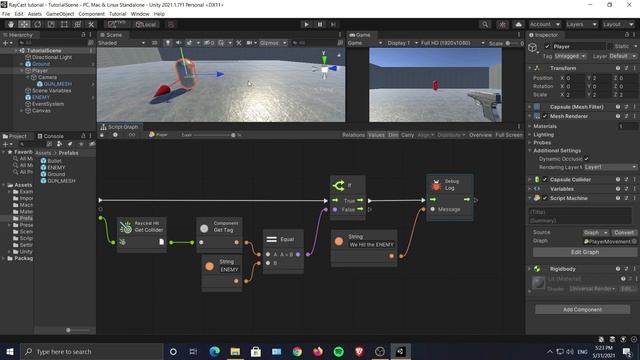Open the Shaded draw mode dropdown
The image size is (640, 360).
(121, 43)
